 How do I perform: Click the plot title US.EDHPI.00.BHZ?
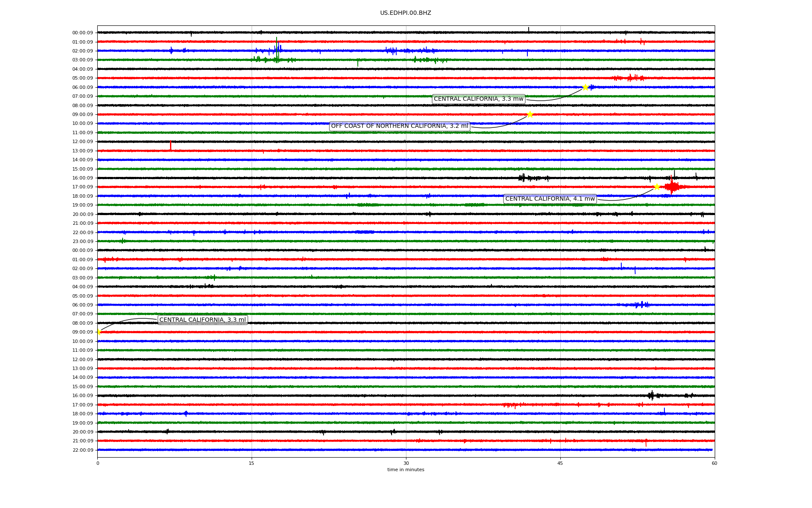[406, 13]
